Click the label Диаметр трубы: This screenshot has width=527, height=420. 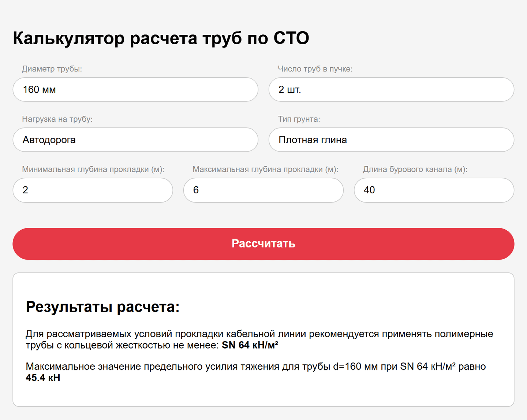point(52,69)
